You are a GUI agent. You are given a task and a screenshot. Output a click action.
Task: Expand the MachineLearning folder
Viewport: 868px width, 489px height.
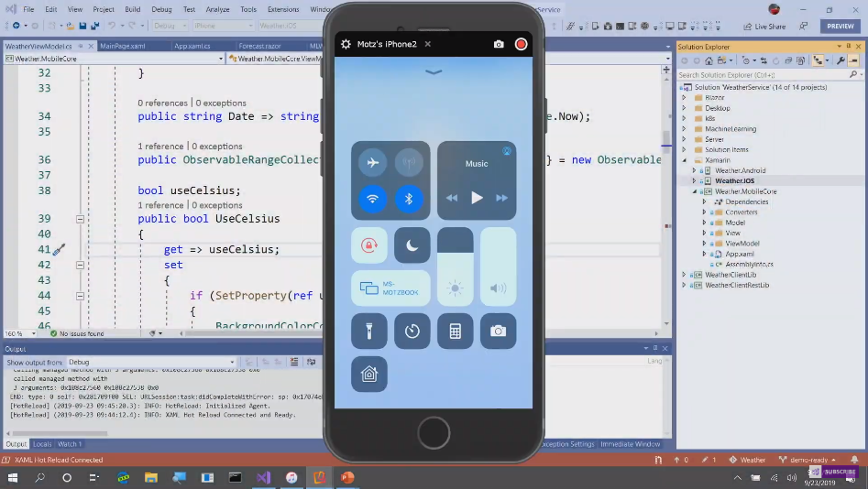pos(684,129)
